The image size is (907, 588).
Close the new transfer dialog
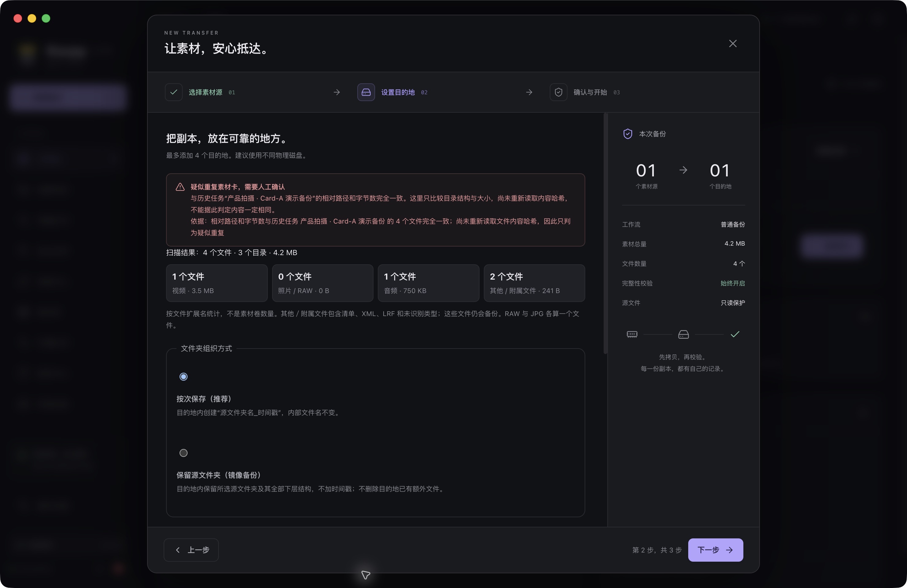pos(732,44)
